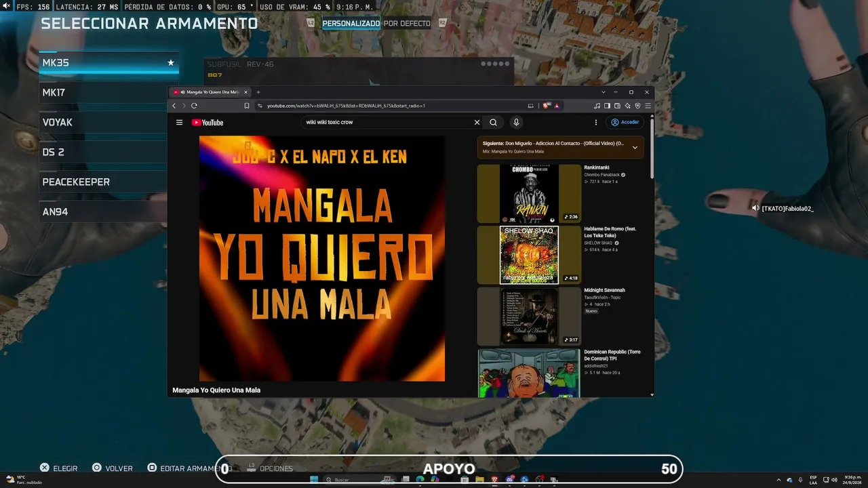The image size is (868, 488).
Task: Open the Leo AI assistant icon
Action: (x=627, y=106)
